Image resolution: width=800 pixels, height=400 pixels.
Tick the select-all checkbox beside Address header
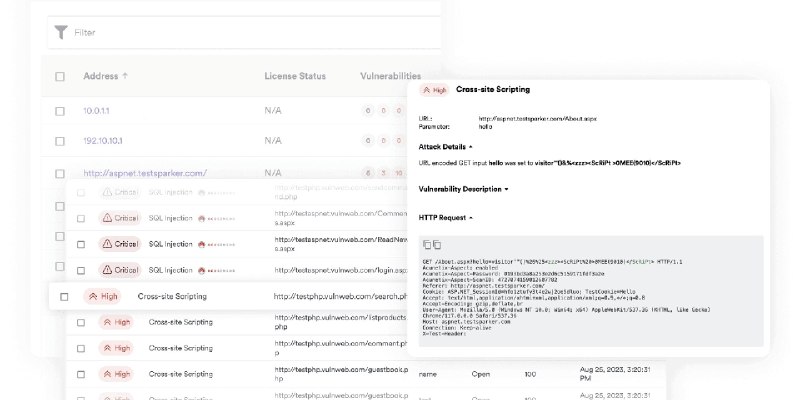(x=60, y=77)
